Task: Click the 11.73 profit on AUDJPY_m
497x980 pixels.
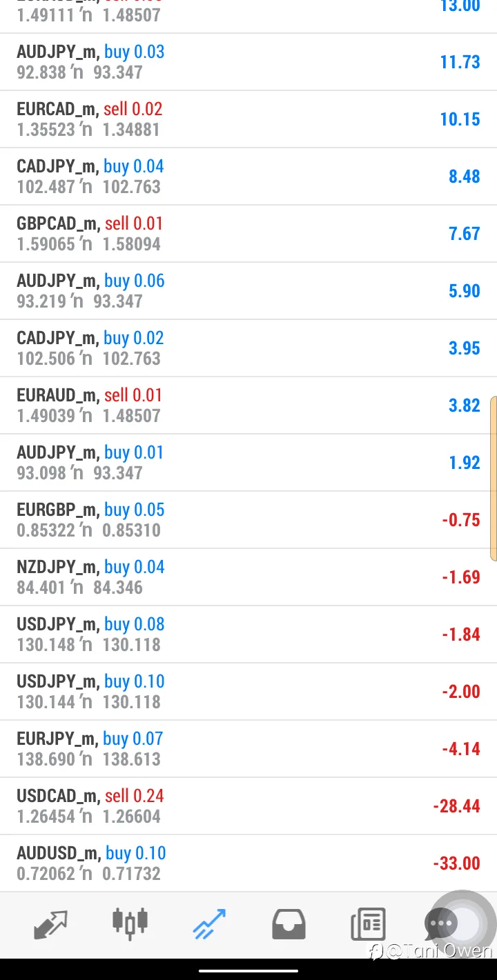Action: tap(460, 62)
